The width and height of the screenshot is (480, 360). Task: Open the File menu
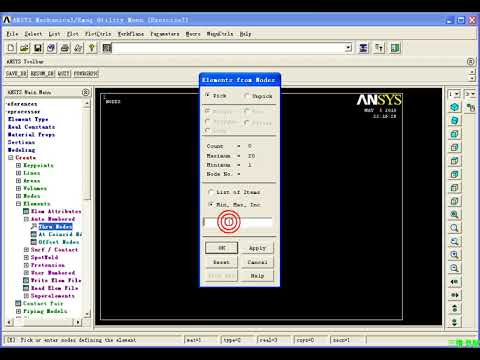pyautogui.click(x=12, y=34)
